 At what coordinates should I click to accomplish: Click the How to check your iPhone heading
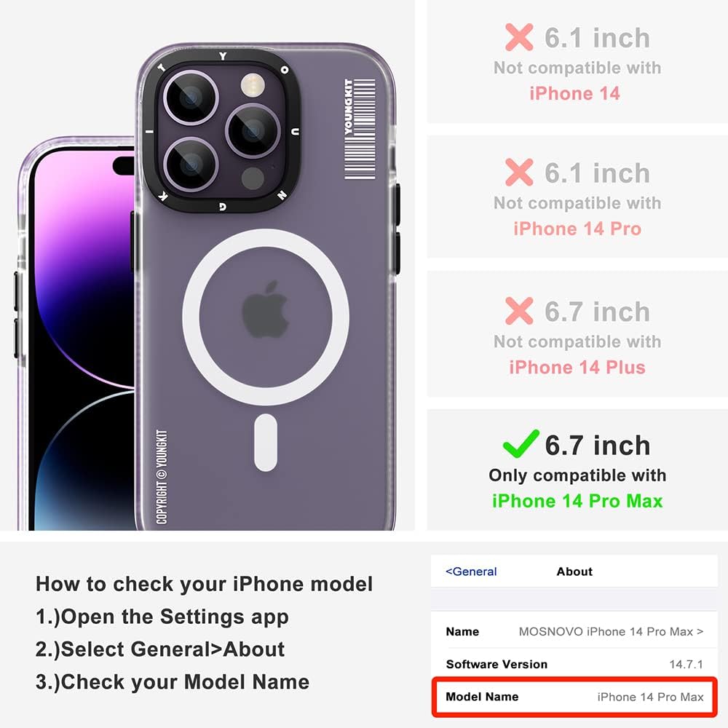[205, 584]
